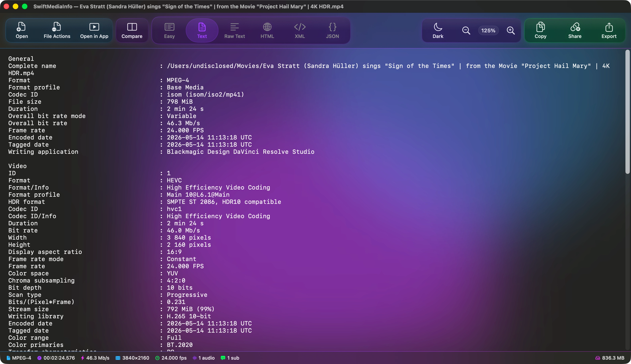Click 'Blackmagic Design DaVinci Resolve Studio' text
This screenshot has height=364, width=631.
click(x=241, y=152)
